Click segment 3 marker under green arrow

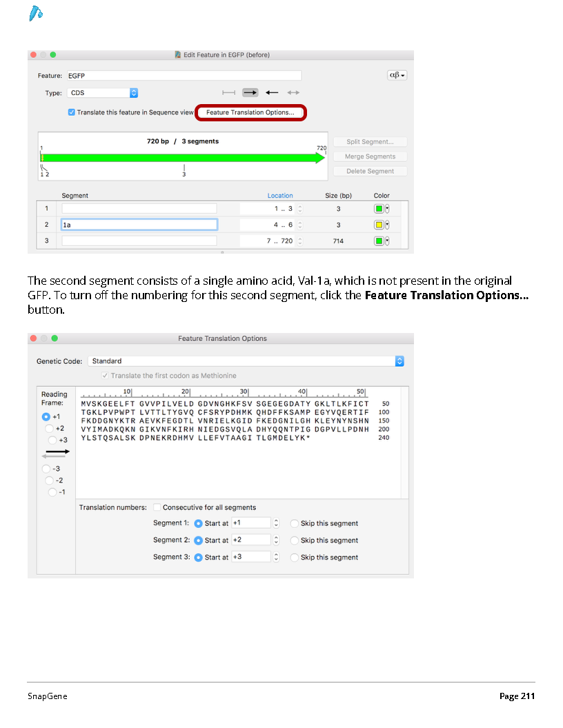(x=184, y=171)
